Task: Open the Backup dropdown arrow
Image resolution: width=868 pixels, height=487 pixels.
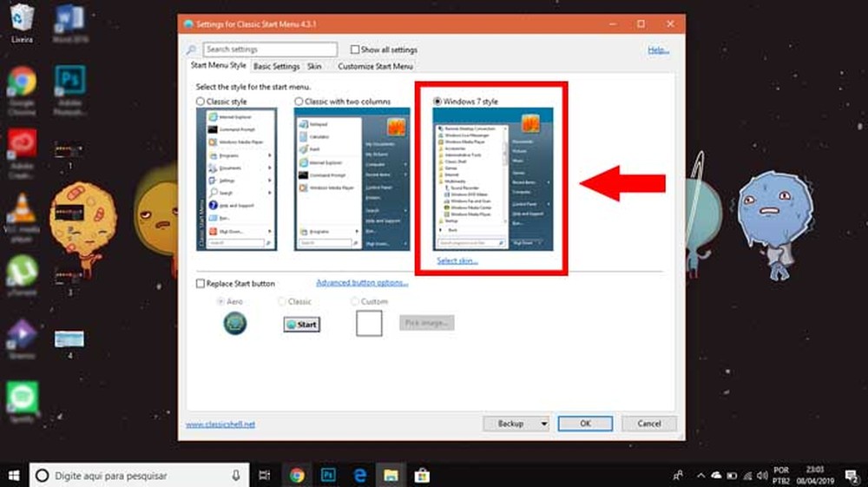Action: (x=543, y=424)
